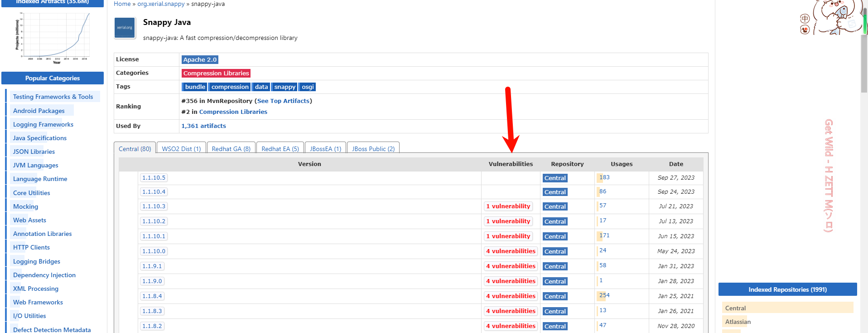Open HTTP Clients category
Screen dimensions: 868x333
point(31,247)
